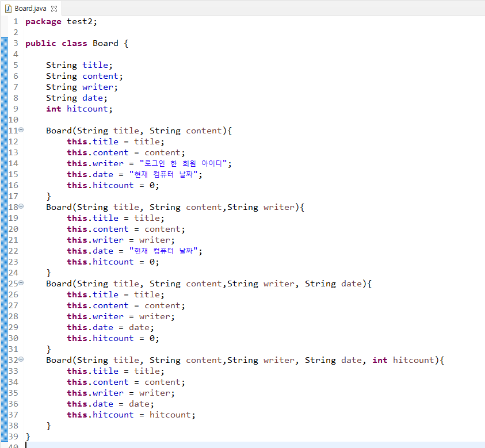The width and height of the screenshot is (485, 448).
Task: Click 'this.hitcount = 0;' on line 16
Action: 113,186
